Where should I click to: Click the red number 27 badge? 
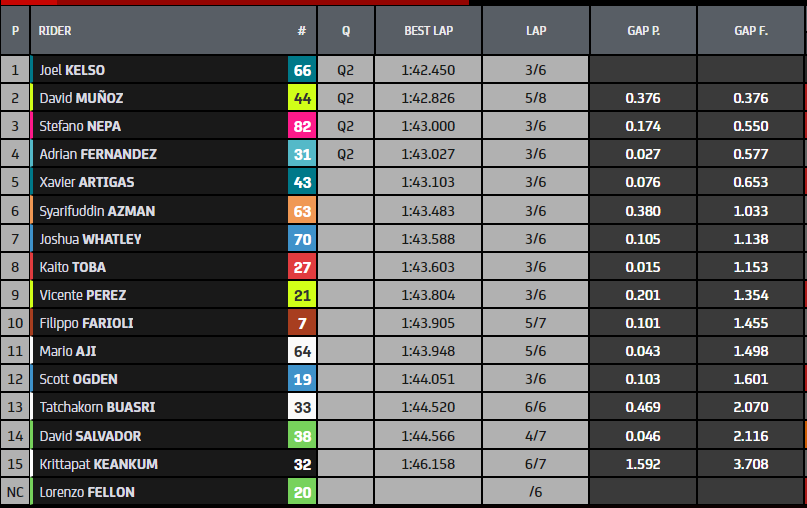[302, 267]
